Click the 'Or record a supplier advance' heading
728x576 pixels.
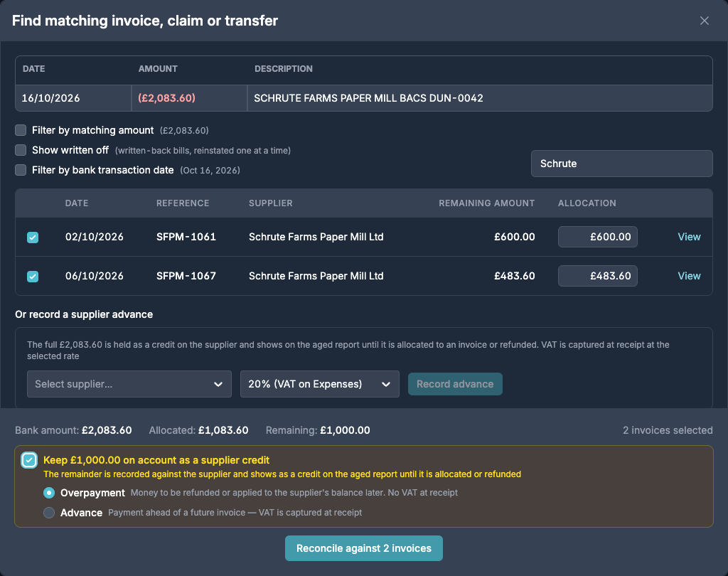(84, 314)
